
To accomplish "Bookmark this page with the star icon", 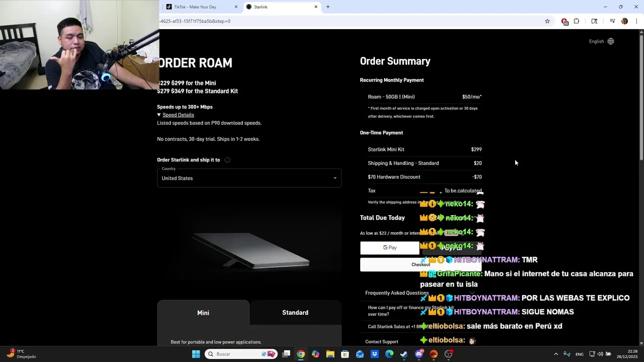I will click(x=547, y=21).
